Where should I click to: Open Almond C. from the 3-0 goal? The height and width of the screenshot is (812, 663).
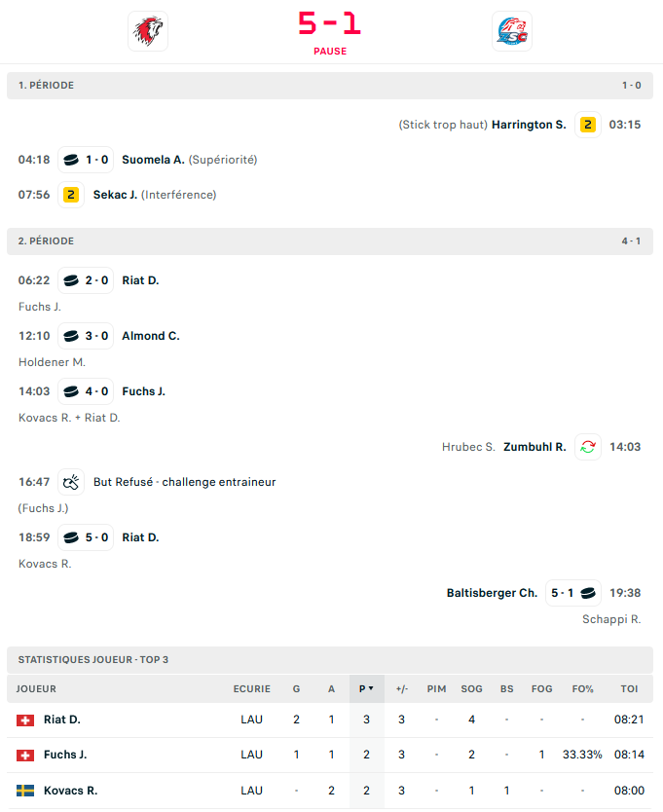point(151,336)
